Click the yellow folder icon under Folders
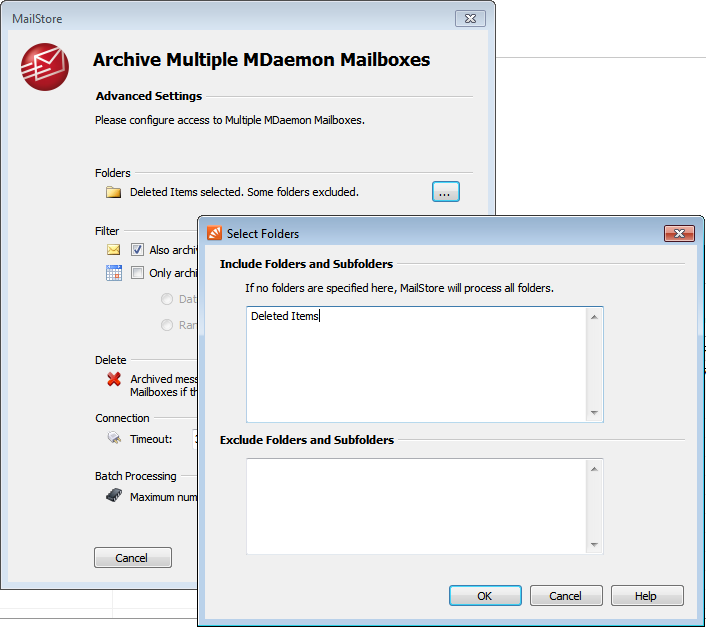The width and height of the screenshot is (706, 628). coord(113,192)
